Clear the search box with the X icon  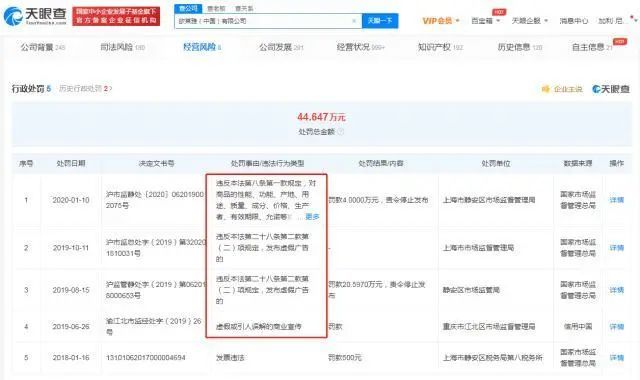point(354,21)
